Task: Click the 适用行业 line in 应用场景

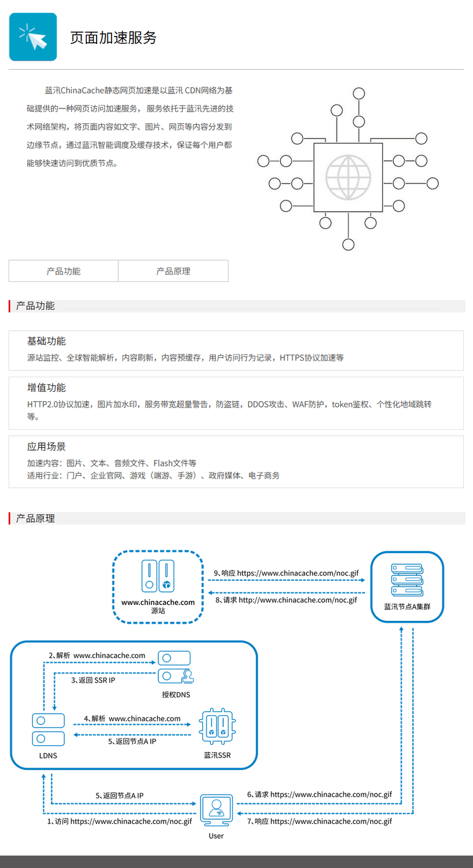Action: pyautogui.click(x=153, y=475)
